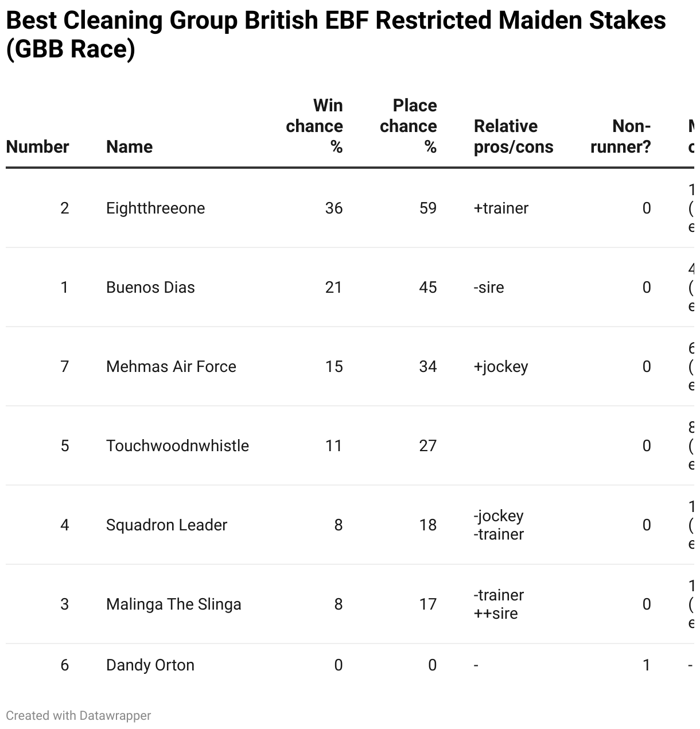Screen dimensions: 700x729
Task: Select the Buenos Dias row name
Action: pyautogui.click(x=150, y=287)
